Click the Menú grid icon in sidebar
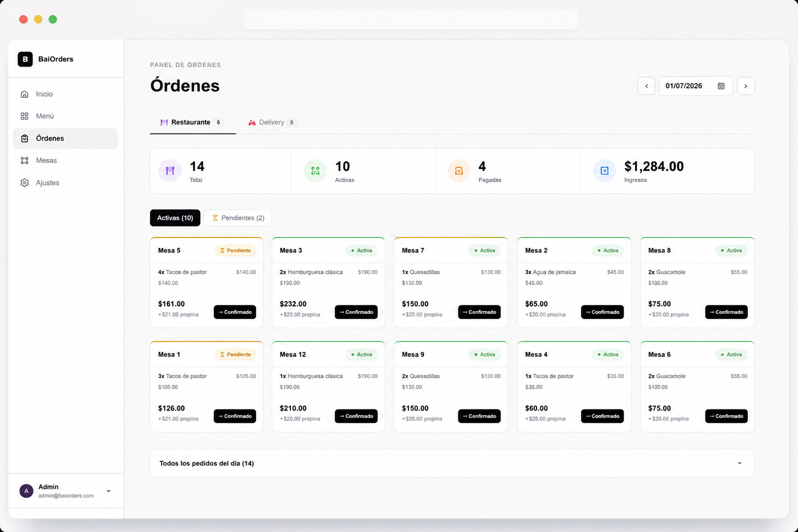Image resolution: width=798 pixels, height=532 pixels. click(x=24, y=116)
